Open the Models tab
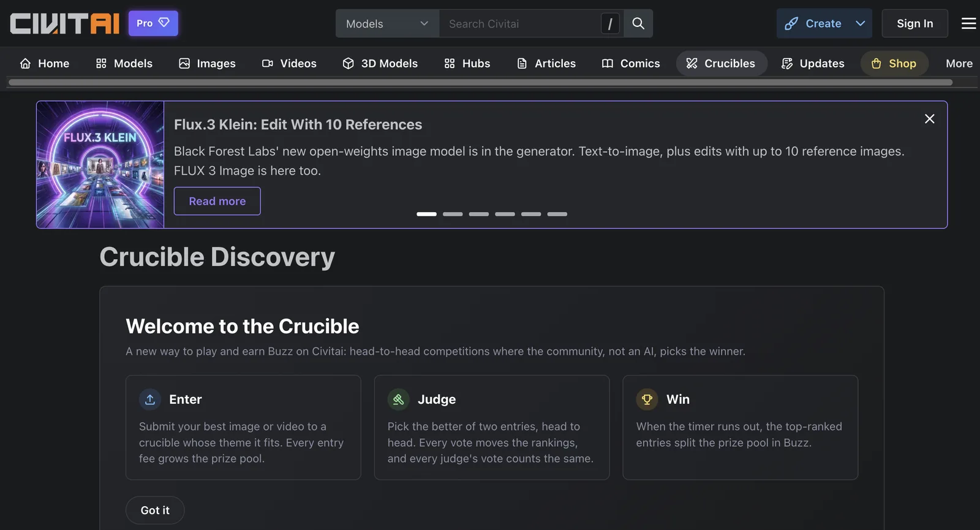The image size is (980, 530). [124, 63]
